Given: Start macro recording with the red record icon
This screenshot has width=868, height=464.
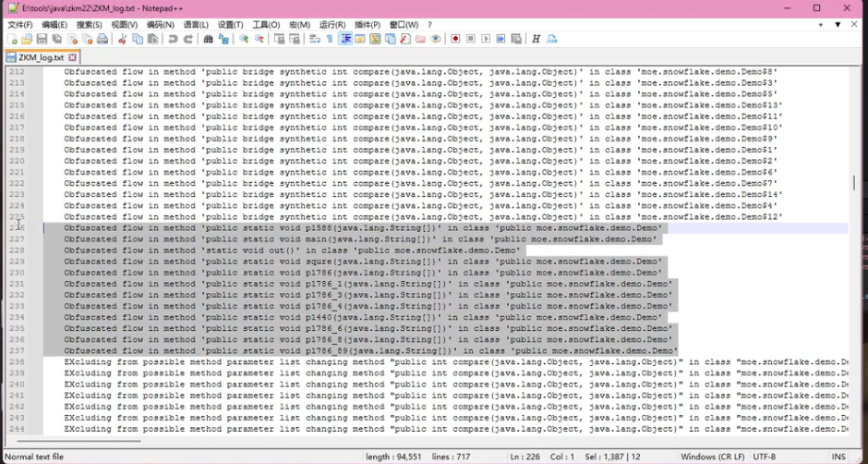Looking at the screenshot, I should click(x=455, y=40).
